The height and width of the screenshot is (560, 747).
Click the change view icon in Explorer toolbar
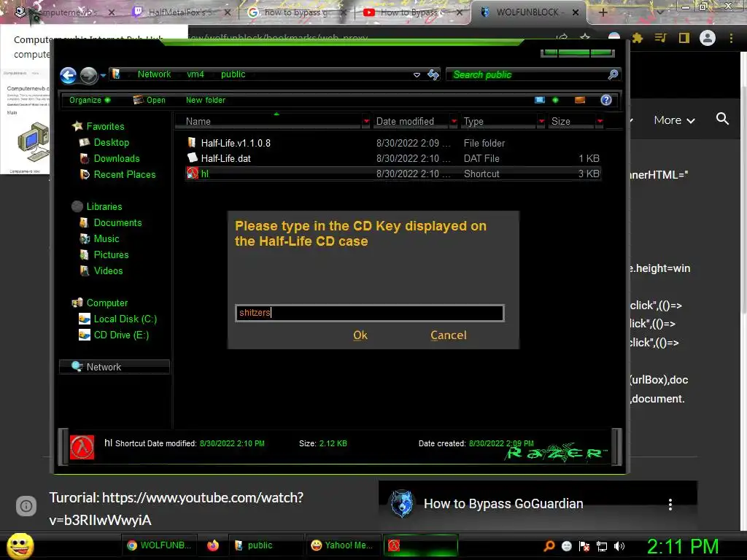tap(540, 100)
